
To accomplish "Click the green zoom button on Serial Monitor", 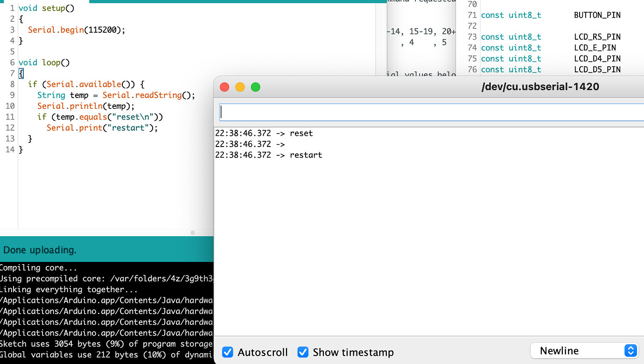I will point(255,87).
